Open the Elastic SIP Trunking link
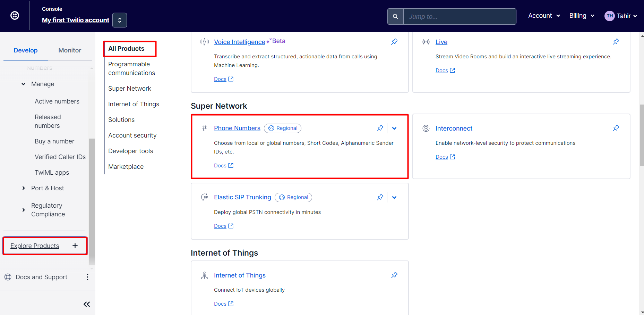This screenshot has width=644, height=315. (242, 197)
